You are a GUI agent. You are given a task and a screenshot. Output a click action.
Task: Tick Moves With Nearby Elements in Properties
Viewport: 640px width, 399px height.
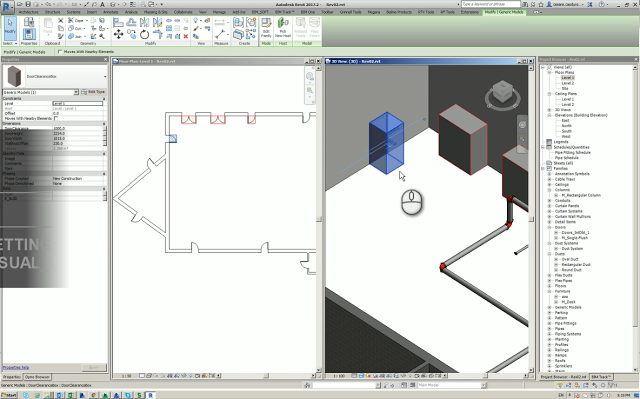click(x=56, y=118)
